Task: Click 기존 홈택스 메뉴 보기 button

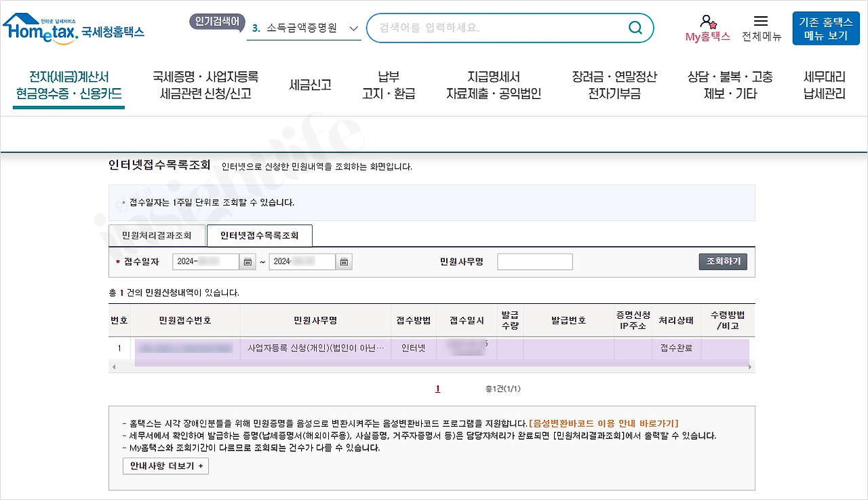Action: (826, 28)
